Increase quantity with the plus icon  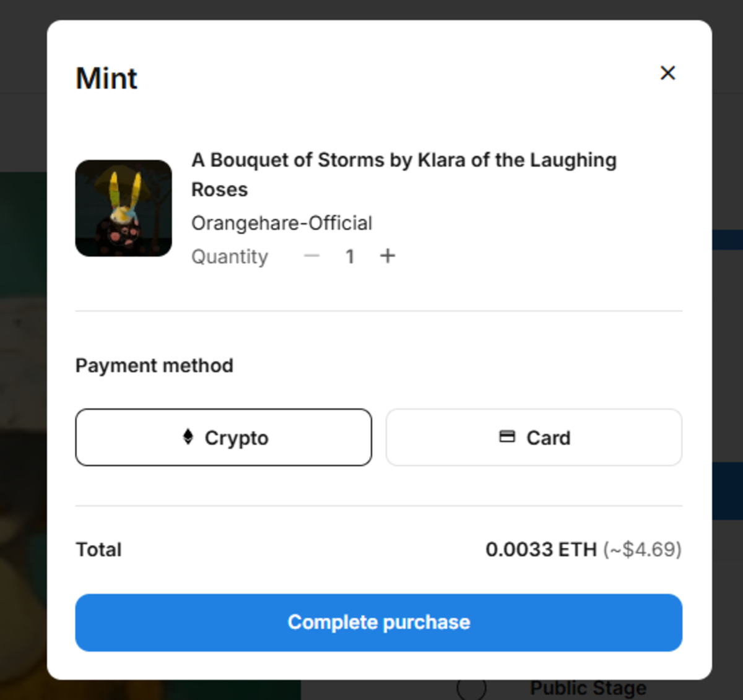coord(388,256)
